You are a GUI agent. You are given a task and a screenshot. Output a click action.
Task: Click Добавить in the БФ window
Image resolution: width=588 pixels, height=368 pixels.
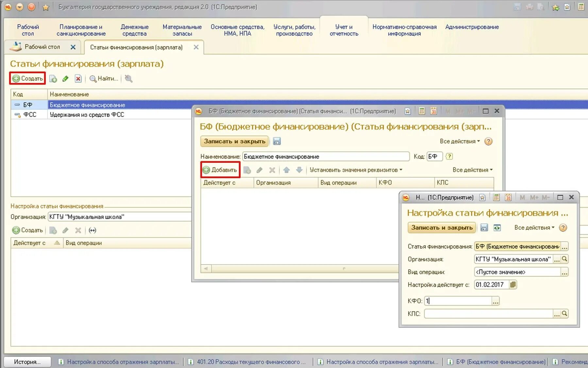(220, 170)
